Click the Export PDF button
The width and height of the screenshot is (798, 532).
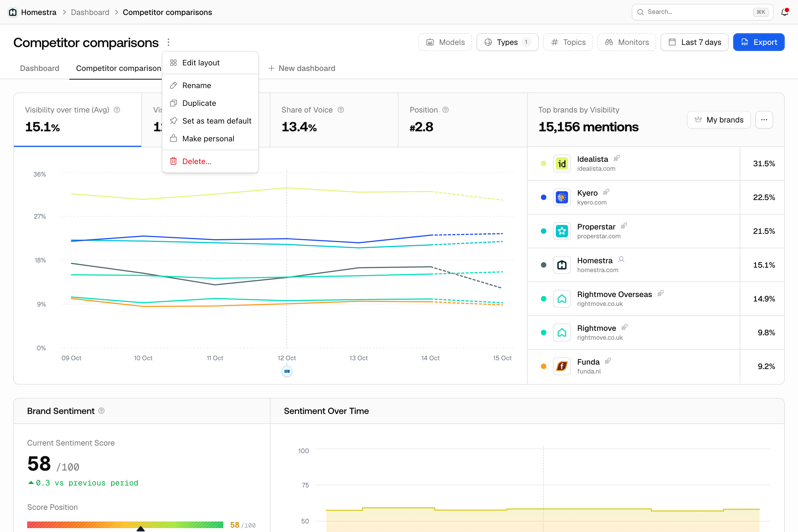(759, 42)
